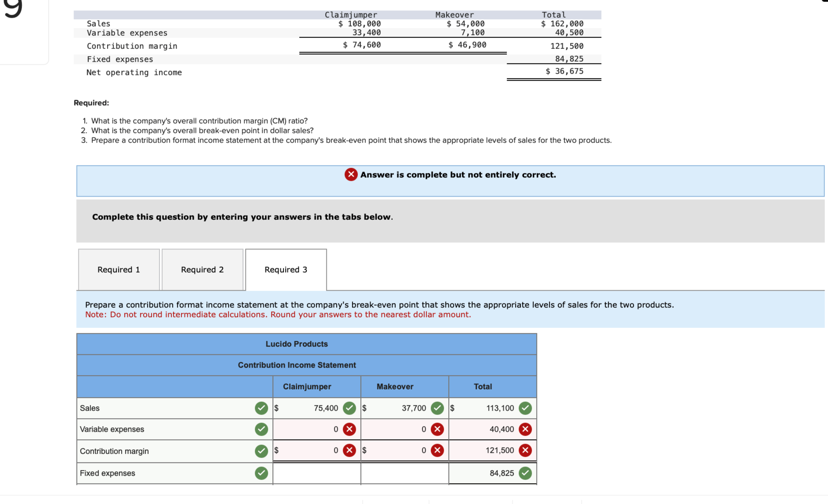Click 'Fixed expenses' label in answer table
This screenshot has width=828, height=504.
coord(108,473)
